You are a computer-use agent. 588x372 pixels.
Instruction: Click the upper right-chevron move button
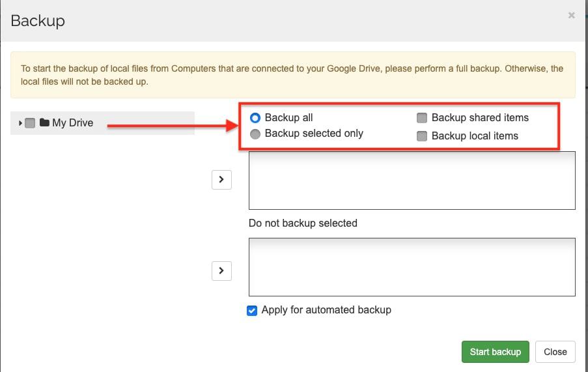221,179
